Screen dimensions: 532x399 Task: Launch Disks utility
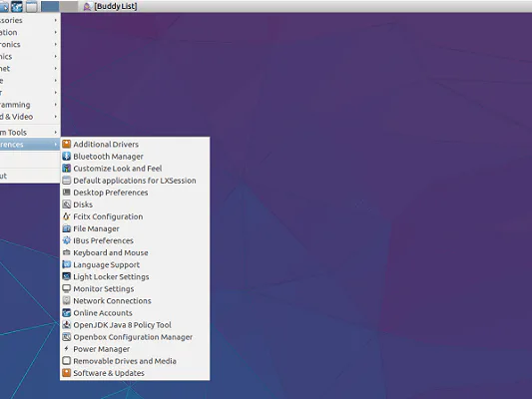[x=135, y=204]
